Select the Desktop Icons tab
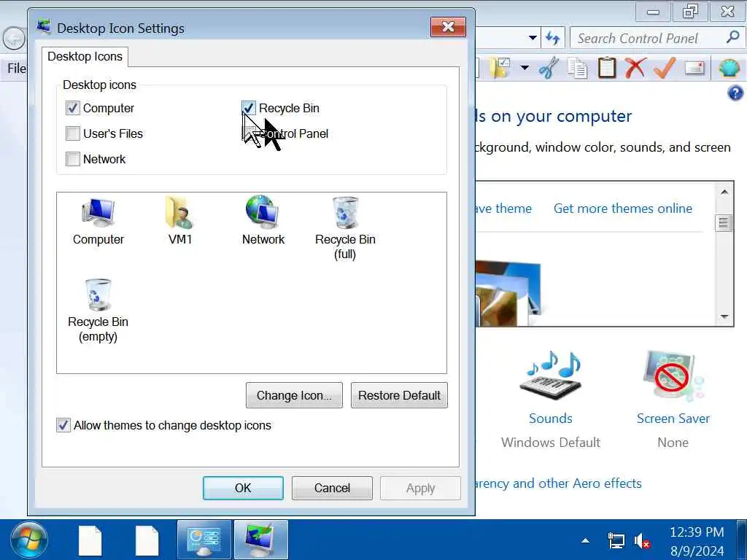 (x=85, y=56)
